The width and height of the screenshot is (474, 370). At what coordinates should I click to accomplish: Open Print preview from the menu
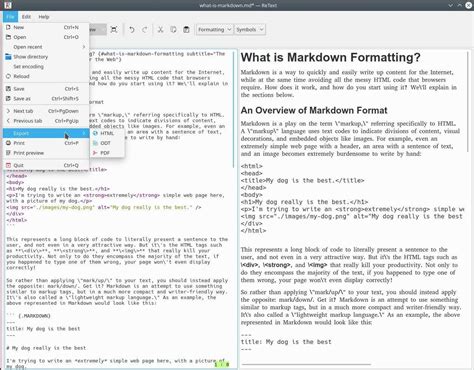coord(46,153)
